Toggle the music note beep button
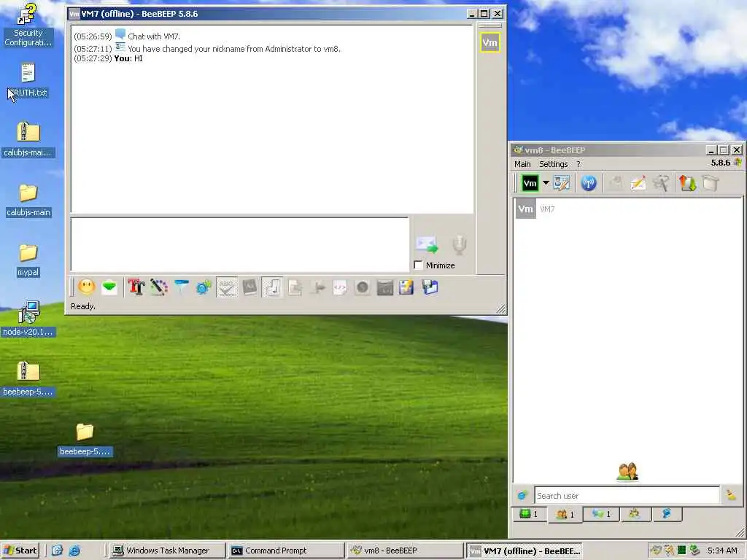747x560 pixels. (x=273, y=287)
